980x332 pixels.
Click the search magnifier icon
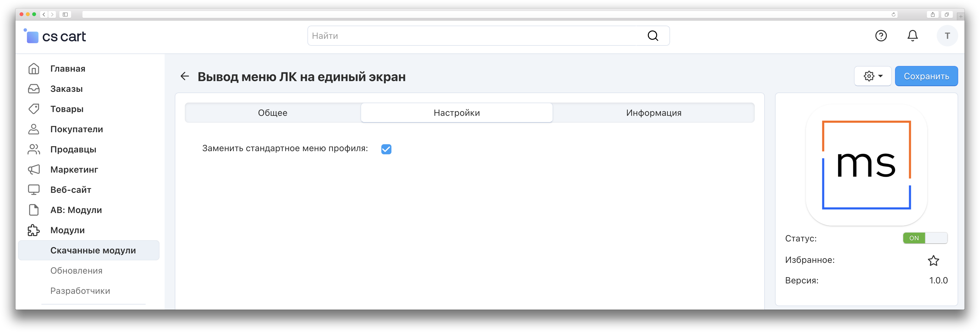click(653, 36)
